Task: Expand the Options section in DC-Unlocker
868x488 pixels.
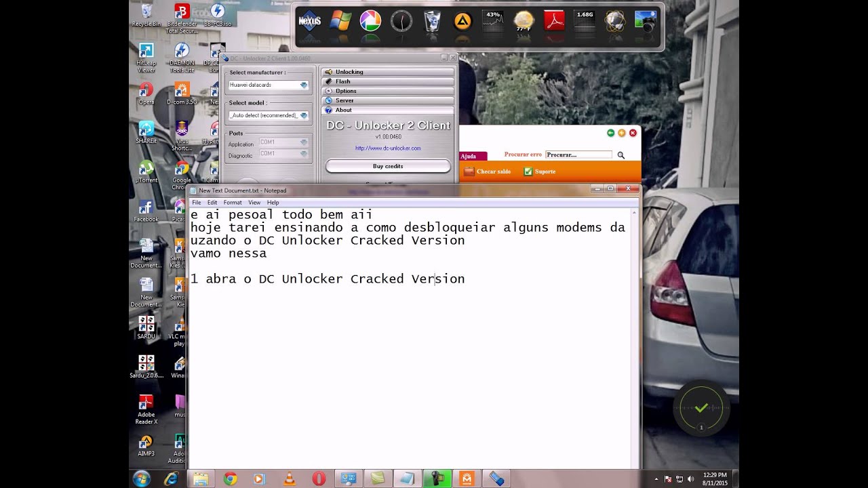Action: [388, 91]
